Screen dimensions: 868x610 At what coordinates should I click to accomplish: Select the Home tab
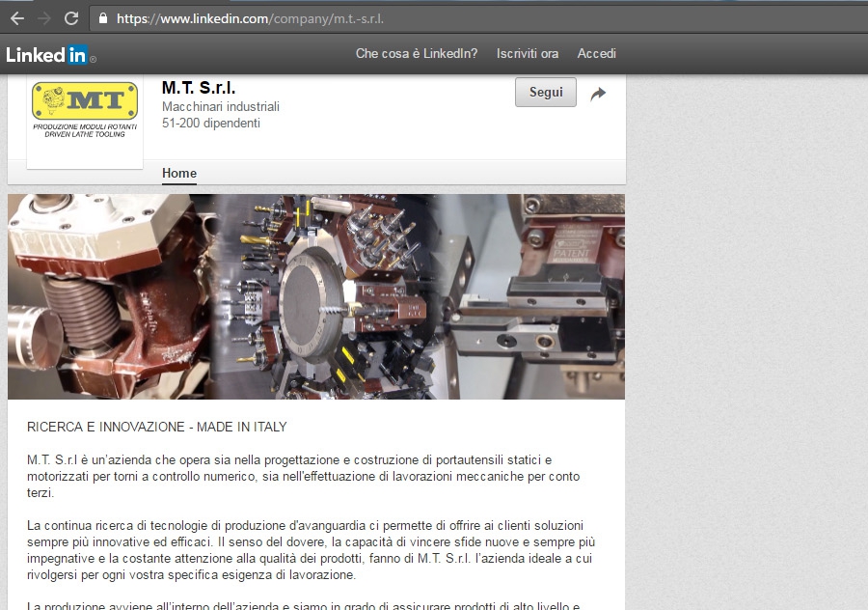[x=179, y=174]
